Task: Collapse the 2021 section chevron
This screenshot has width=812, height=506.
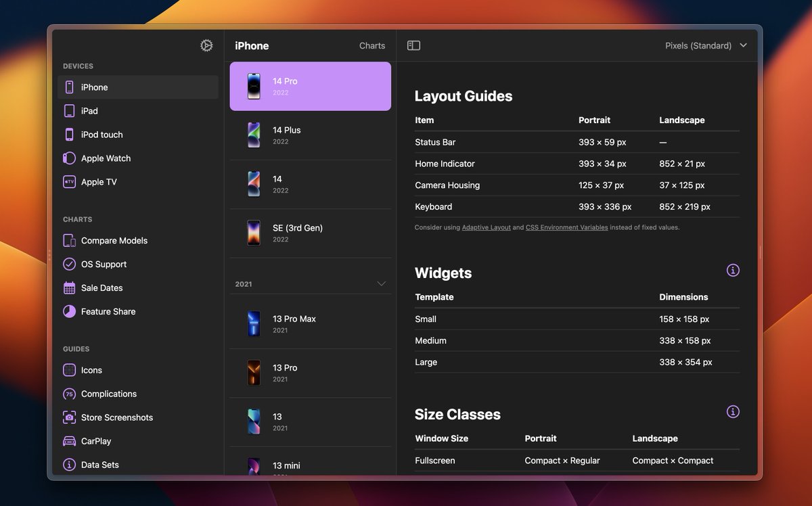Action: [382, 284]
